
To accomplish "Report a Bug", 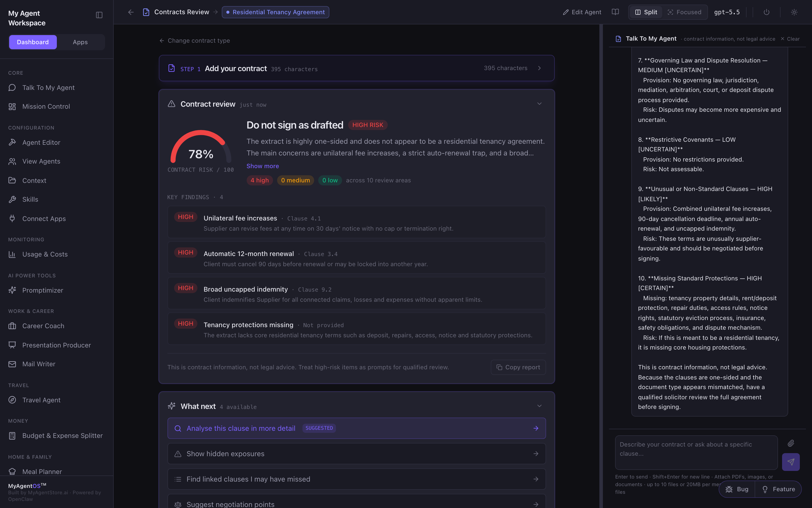I will (x=737, y=489).
